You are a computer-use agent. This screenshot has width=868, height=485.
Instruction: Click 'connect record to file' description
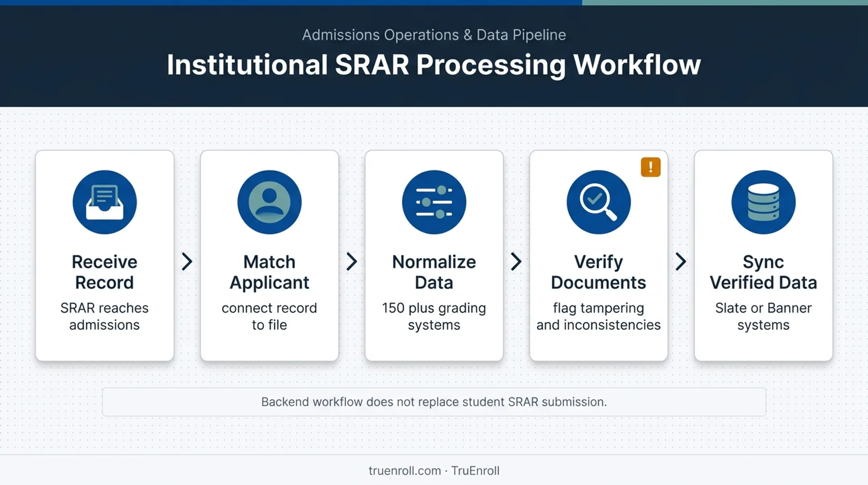269,316
